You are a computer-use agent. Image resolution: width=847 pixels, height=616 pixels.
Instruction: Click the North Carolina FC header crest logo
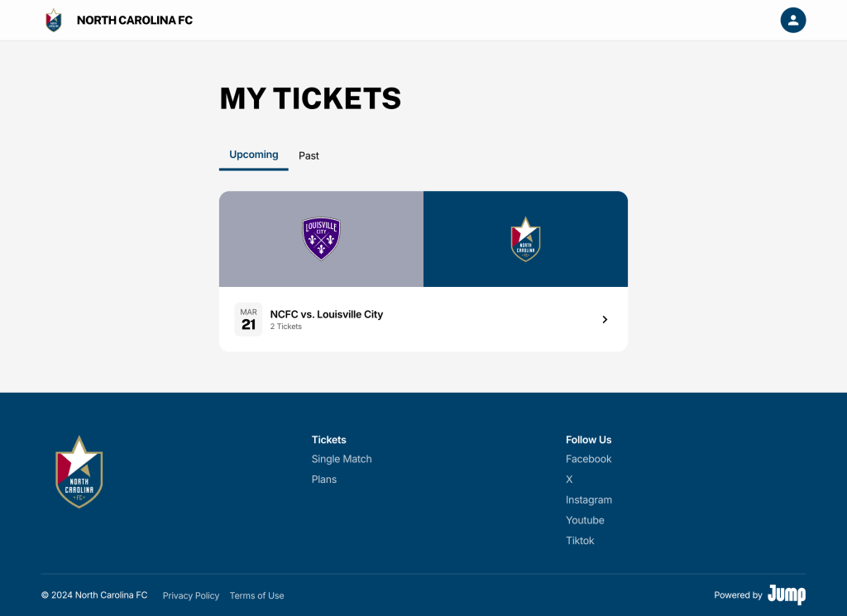(x=54, y=20)
